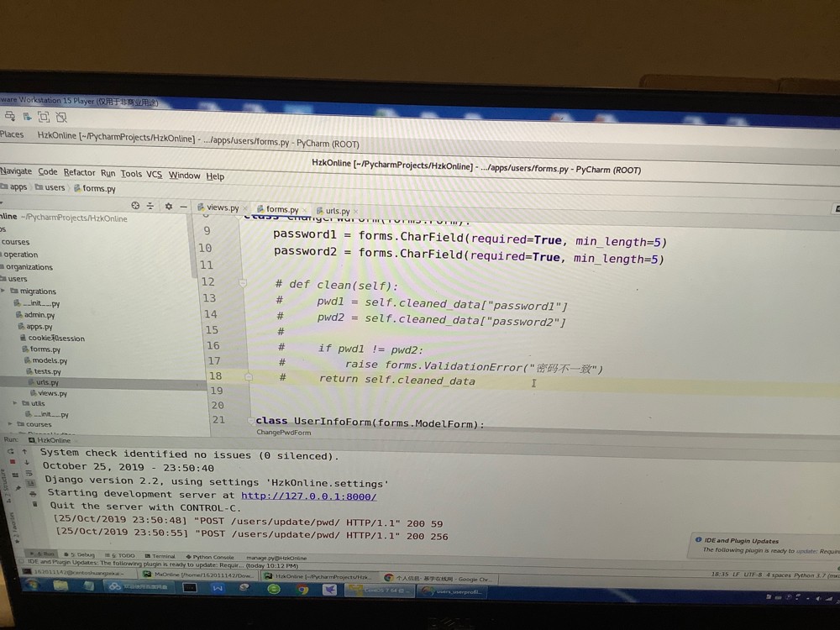Click the pin tab icon in Run panel
This screenshot has height=630, width=840.
(x=18, y=487)
